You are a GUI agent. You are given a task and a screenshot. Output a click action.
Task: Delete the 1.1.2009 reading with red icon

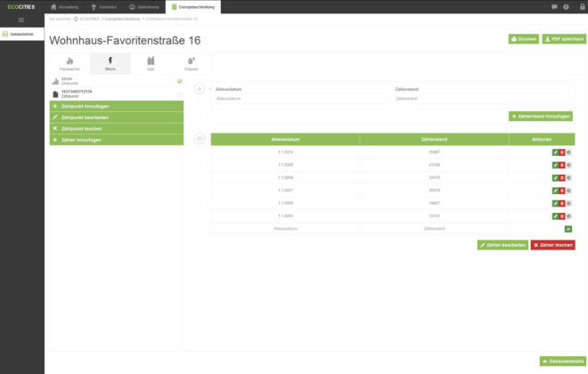(x=562, y=166)
